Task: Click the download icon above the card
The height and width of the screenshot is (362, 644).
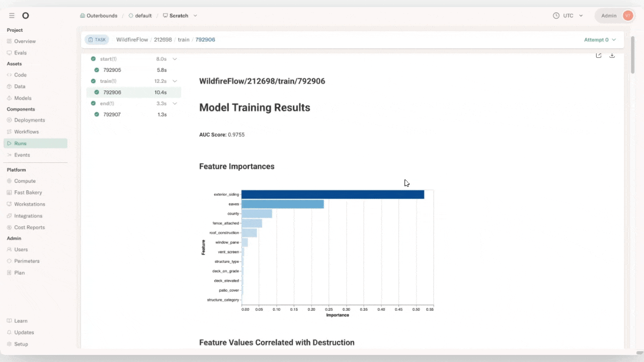Action: tap(612, 55)
